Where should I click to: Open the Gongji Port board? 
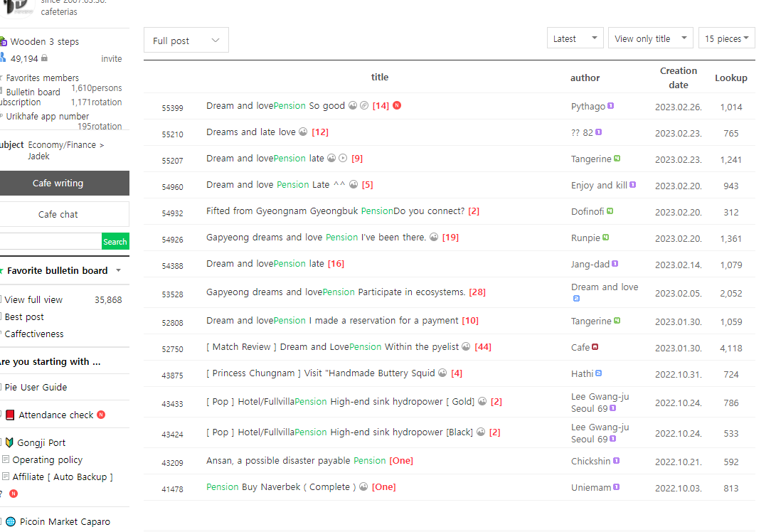point(41,442)
